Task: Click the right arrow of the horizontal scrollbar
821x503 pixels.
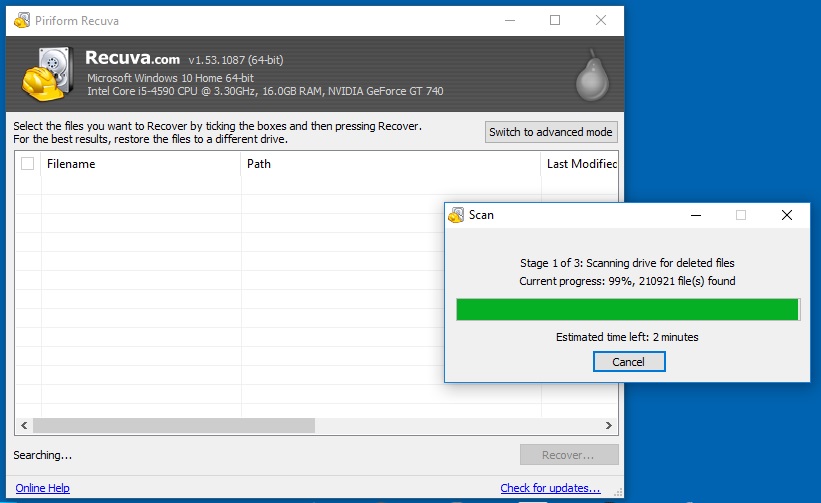Action: 609,426
